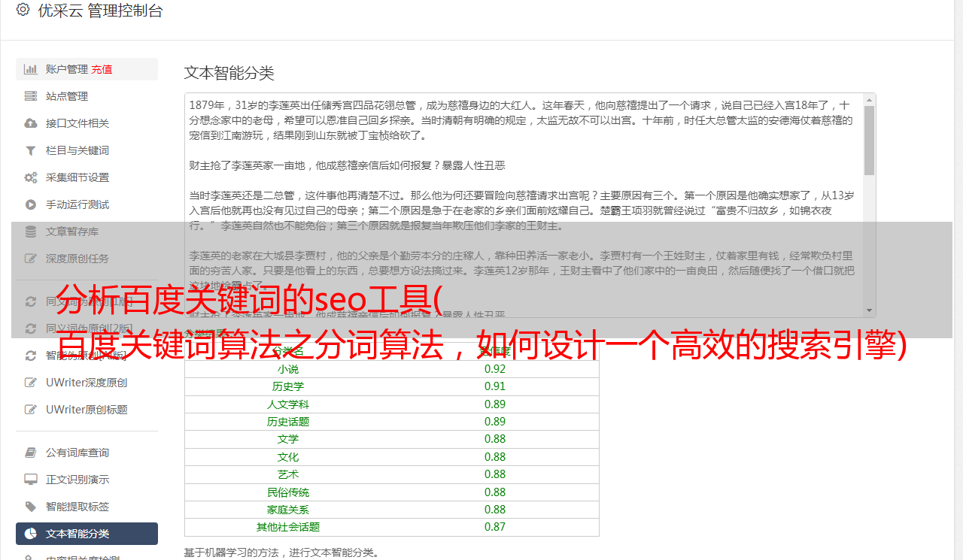Click the monitor icon for 正文识别演示
Screen dimensions: 963x560
pyautogui.click(x=31, y=480)
